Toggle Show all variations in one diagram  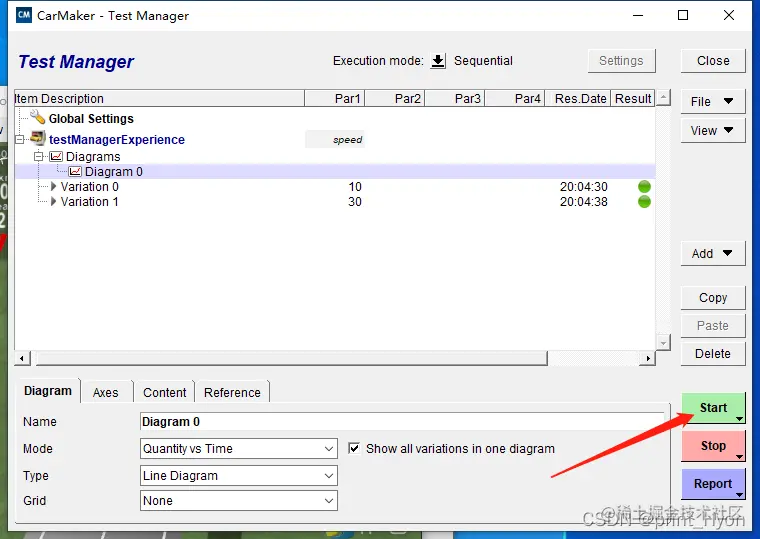(x=354, y=448)
